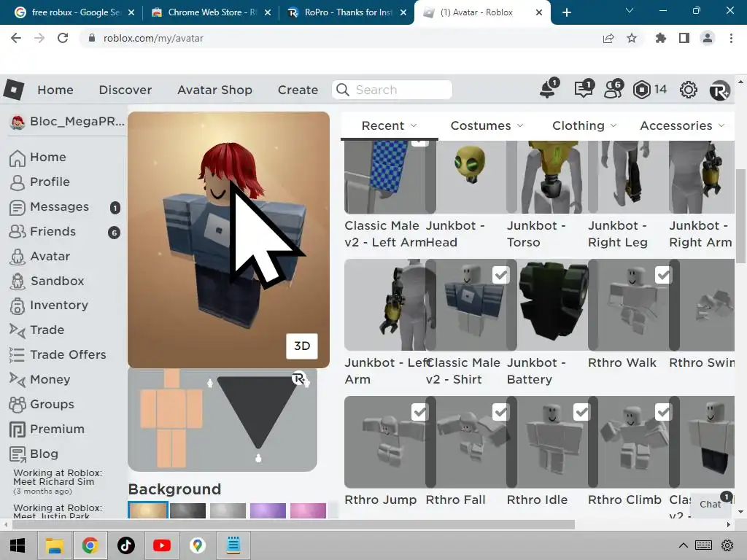This screenshot has height=560, width=747.
Task: Share this page via the address bar icon
Action: coord(608,38)
